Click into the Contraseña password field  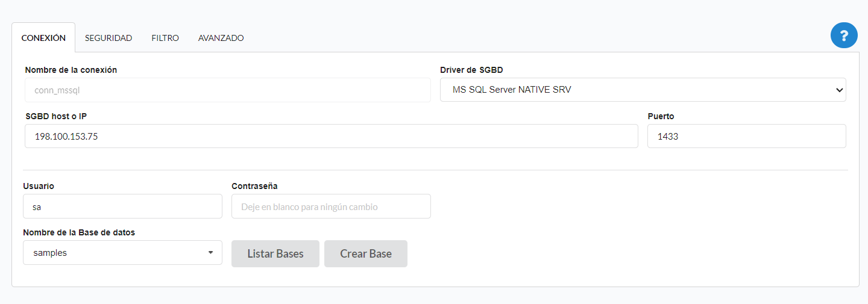point(331,206)
